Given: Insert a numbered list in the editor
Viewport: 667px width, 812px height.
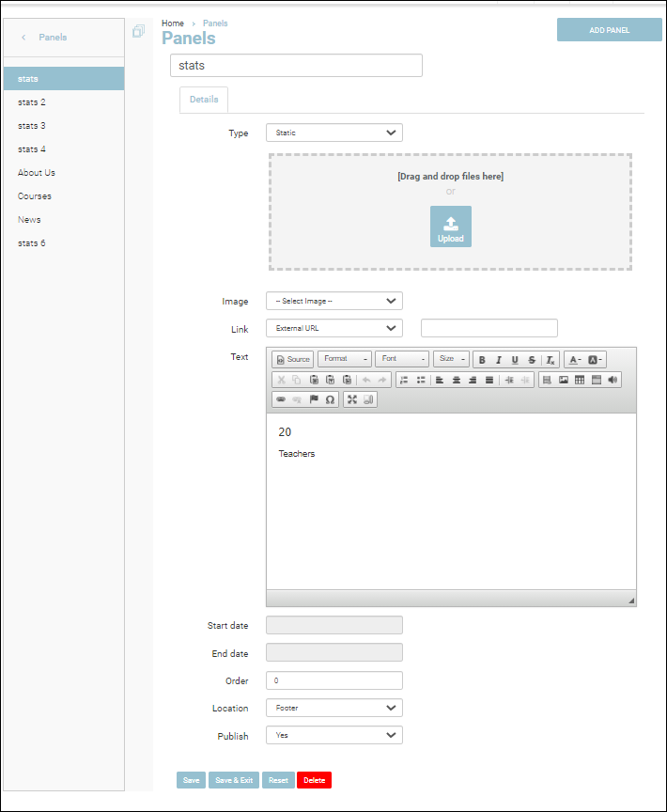Looking at the screenshot, I should [404, 380].
